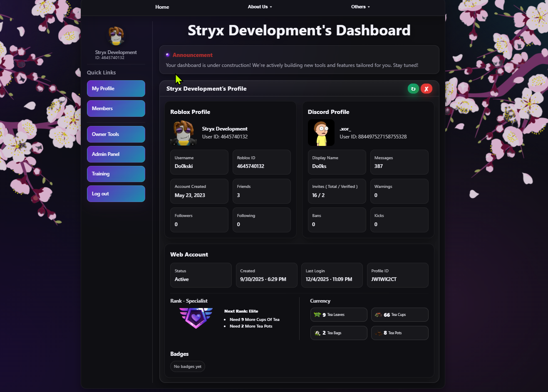Click the Kicks count card
This screenshot has height=392, width=548.
(399, 220)
